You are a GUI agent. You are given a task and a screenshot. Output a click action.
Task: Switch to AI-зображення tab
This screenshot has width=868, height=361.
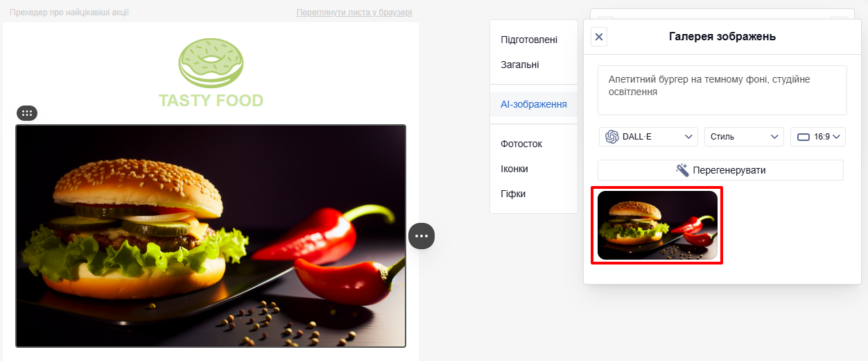pos(534,104)
